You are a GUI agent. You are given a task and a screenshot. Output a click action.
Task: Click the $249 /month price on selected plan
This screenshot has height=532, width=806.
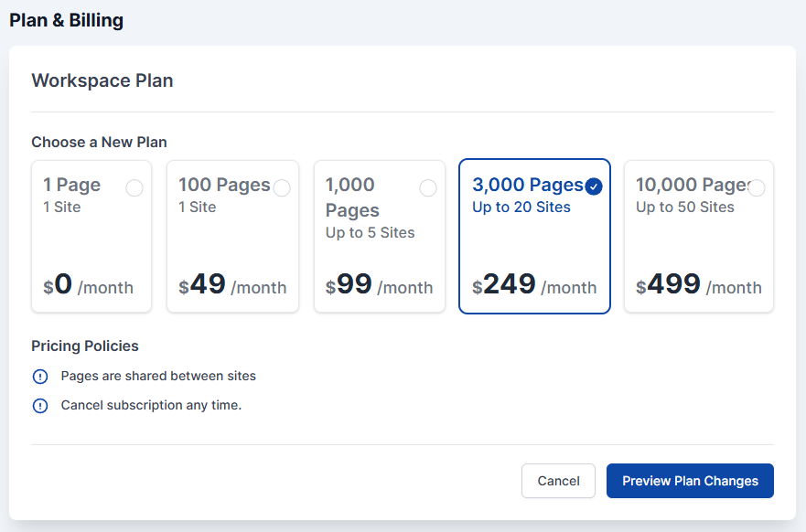[x=534, y=285]
